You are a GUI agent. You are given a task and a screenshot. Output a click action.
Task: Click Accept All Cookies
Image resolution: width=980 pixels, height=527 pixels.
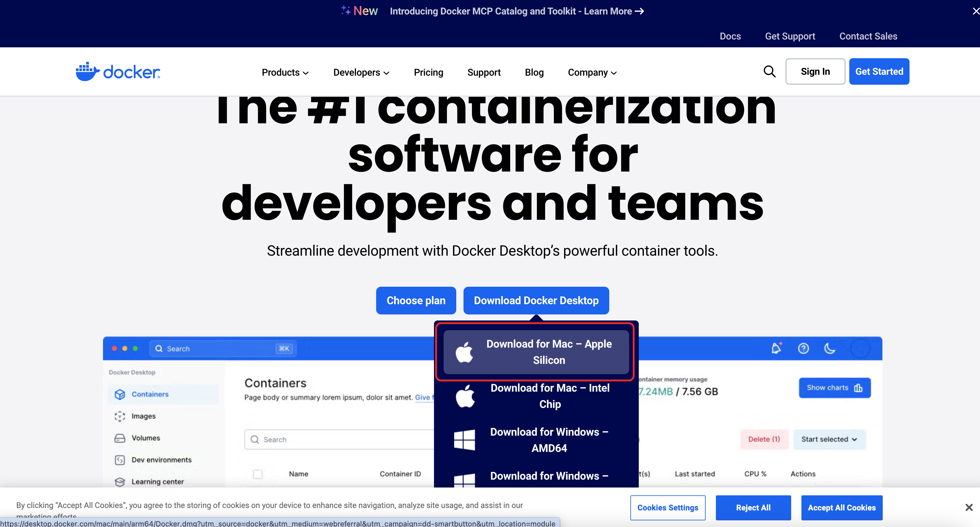[x=841, y=508]
